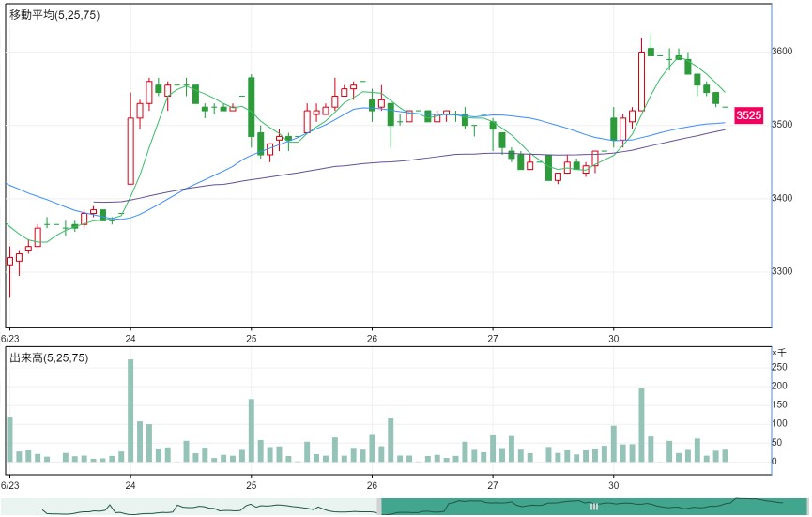
Task: Click the unselected light area of the range navigator
Action: (189, 507)
